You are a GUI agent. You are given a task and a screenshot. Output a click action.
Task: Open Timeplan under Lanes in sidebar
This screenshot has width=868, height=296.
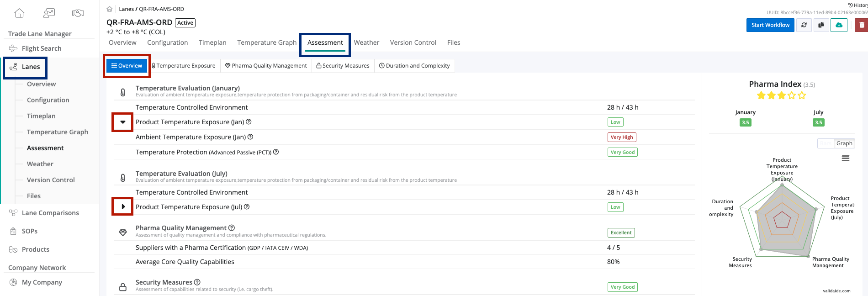coord(41,116)
